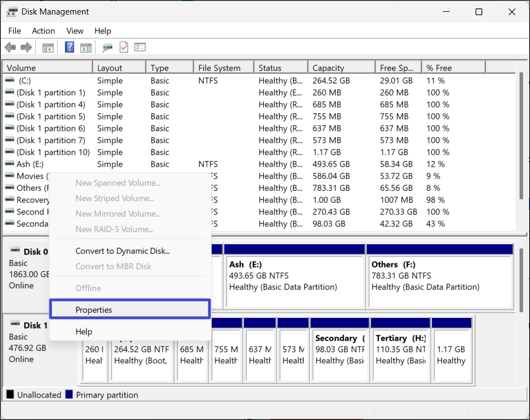The width and height of the screenshot is (530, 420).
Task: Select the Ash (E:) partition block
Action: pos(294,281)
